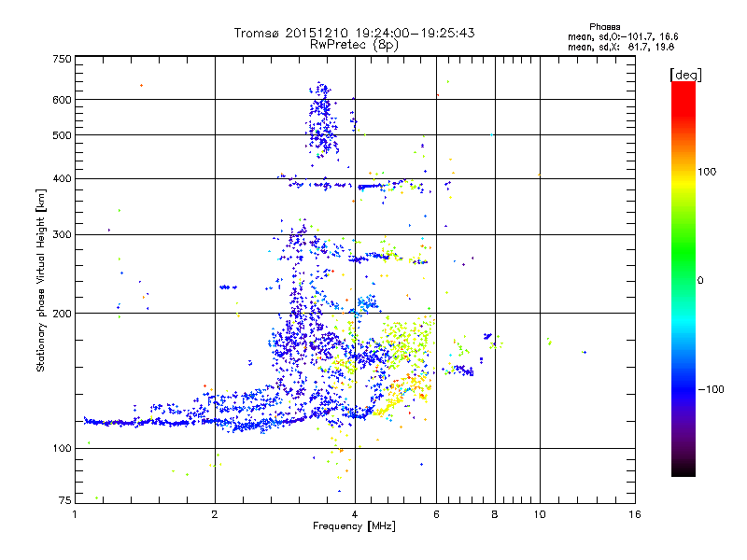747x560 pixels.
Task: Click the plot title 'Tromsø 20151210 19:24:00-19:25:43'
Action: (x=354, y=33)
